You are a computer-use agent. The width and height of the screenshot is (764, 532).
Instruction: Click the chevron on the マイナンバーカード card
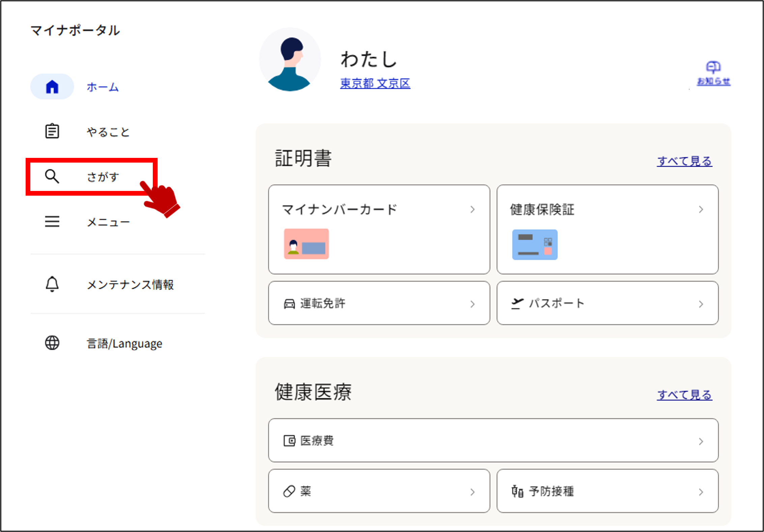tap(473, 209)
